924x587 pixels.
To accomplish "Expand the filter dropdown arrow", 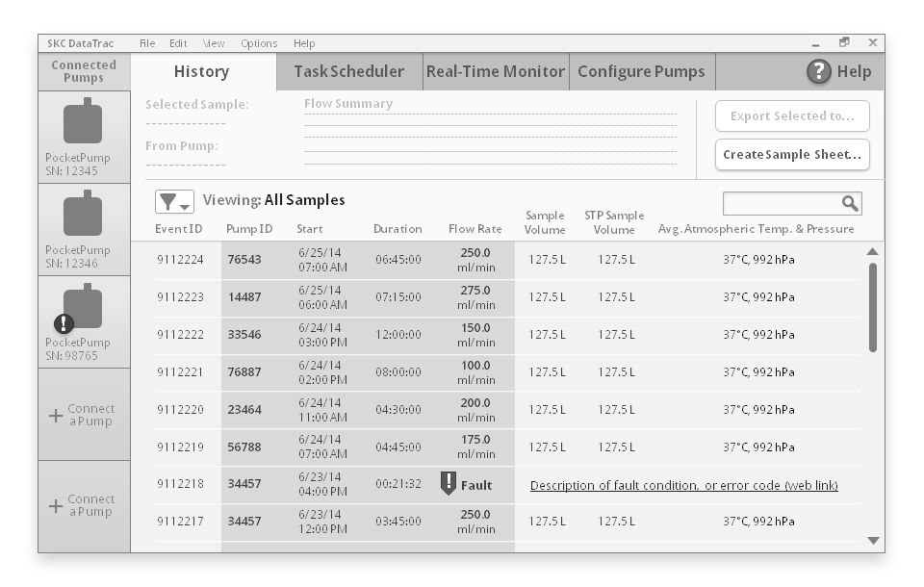I will pyautogui.click(x=182, y=207).
